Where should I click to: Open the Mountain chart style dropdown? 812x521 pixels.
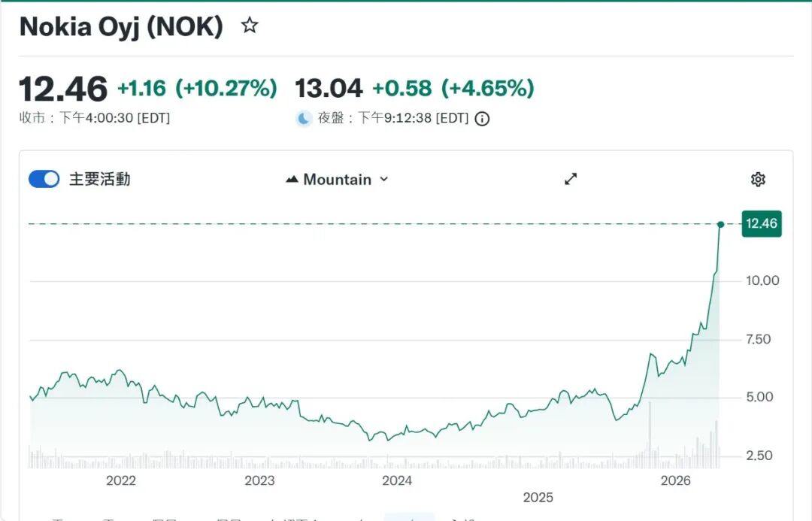click(337, 180)
